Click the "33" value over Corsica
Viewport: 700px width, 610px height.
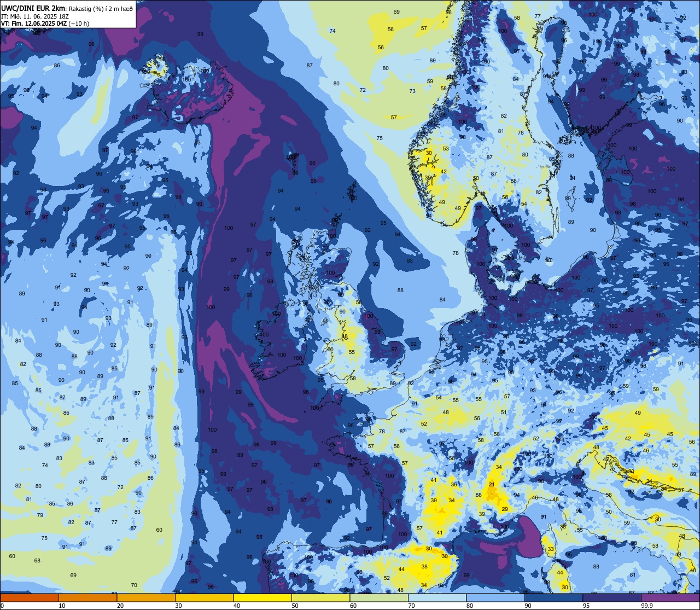click(551, 549)
